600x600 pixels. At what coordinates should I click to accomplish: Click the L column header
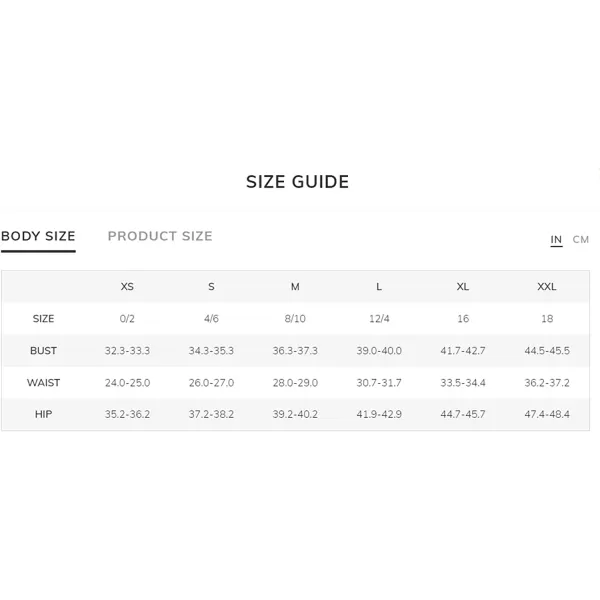coord(379,287)
